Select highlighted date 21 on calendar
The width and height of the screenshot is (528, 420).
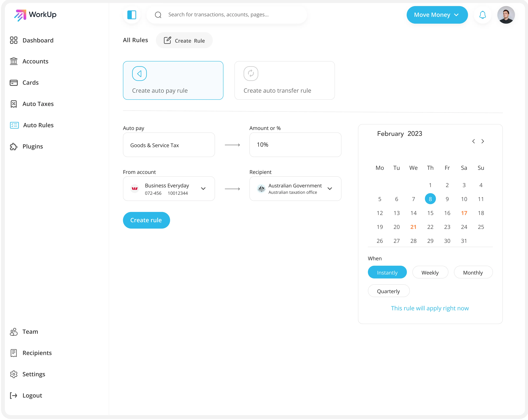pos(413,227)
